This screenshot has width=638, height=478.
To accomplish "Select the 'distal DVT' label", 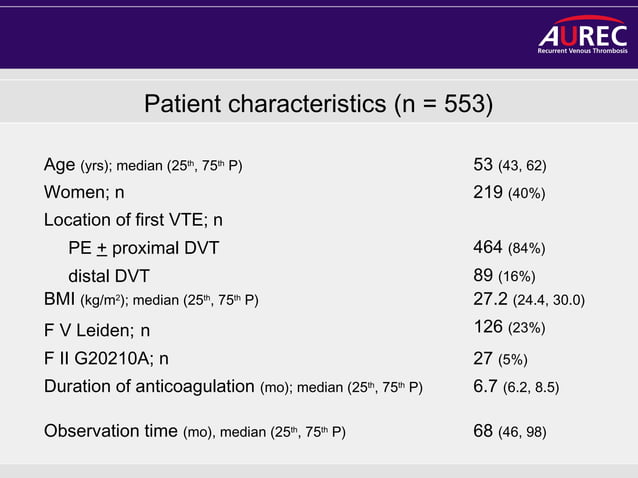I will (x=109, y=277).
